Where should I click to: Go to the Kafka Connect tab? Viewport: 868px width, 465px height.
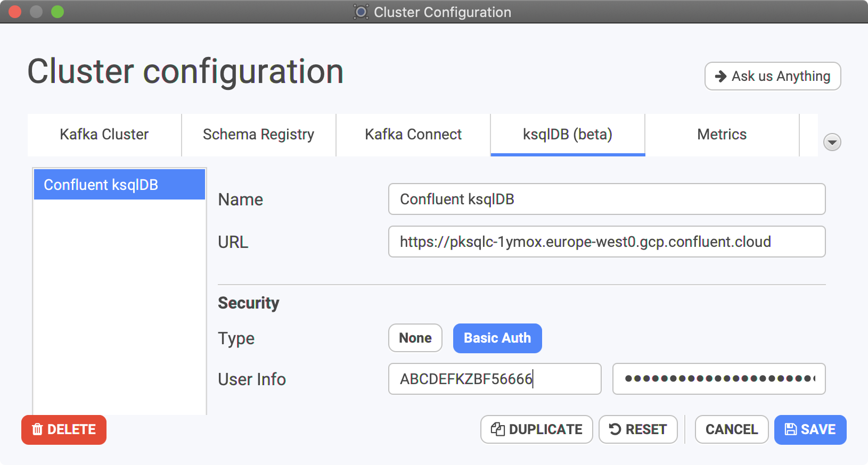(413, 135)
